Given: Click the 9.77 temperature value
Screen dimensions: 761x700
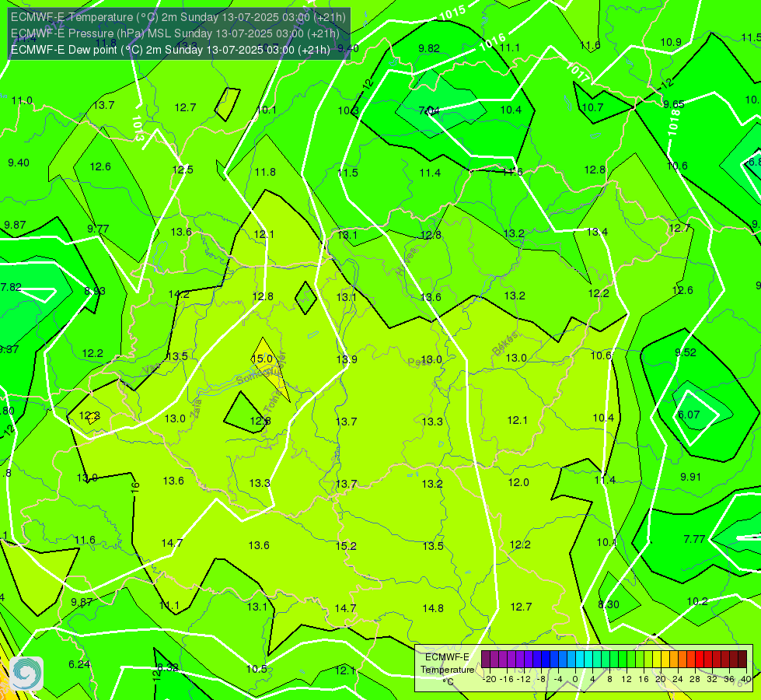Looking at the screenshot, I should tap(98, 229).
